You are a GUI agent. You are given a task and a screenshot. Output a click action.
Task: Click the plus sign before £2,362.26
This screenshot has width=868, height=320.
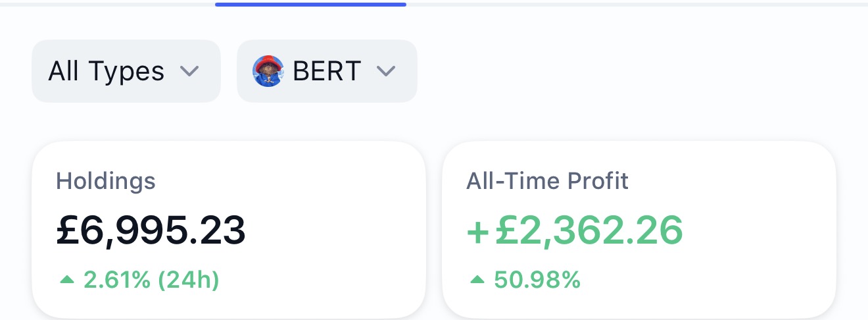click(x=479, y=232)
